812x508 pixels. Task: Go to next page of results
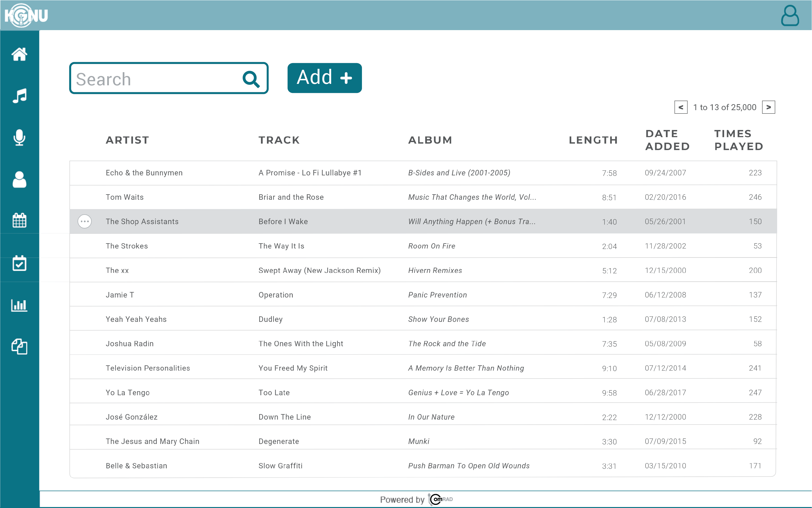pyautogui.click(x=768, y=108)
